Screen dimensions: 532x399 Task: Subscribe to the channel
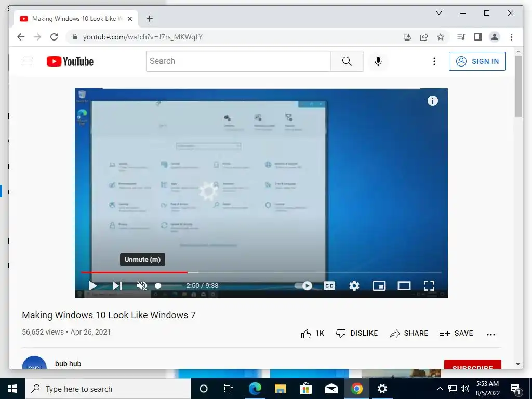[473, 364]
